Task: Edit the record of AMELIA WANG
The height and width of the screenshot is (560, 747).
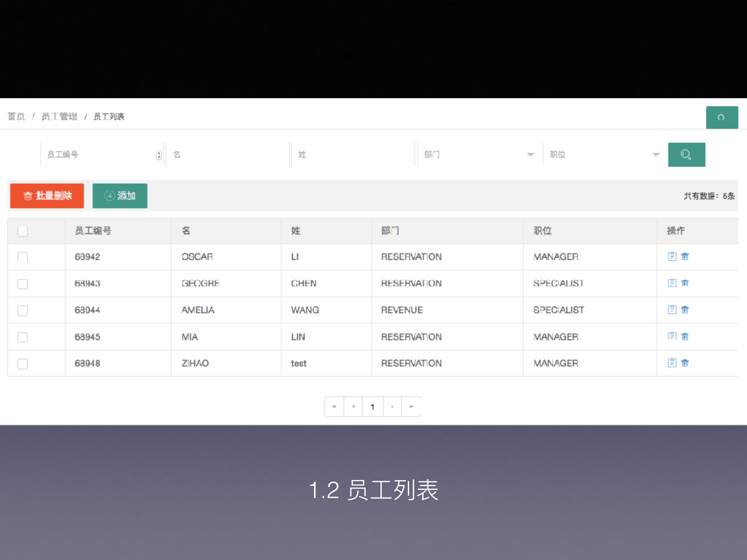Action: [x=672, y=310]
